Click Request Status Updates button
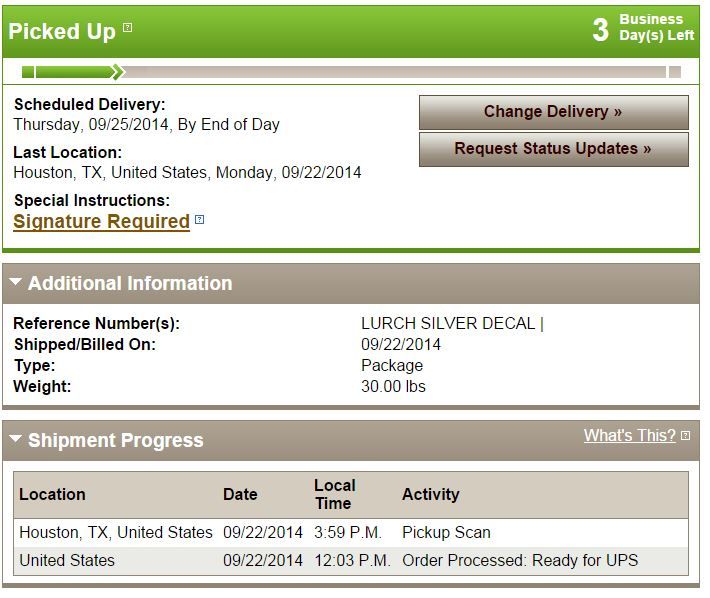The width and height of the screenshot is (710, 598). click(x=553, y=149)
